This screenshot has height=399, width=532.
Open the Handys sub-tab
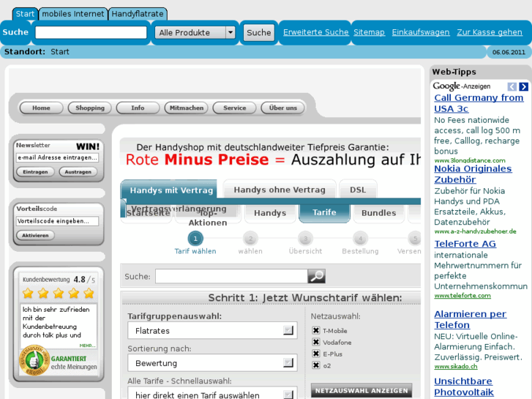click(x=270, y=213)
